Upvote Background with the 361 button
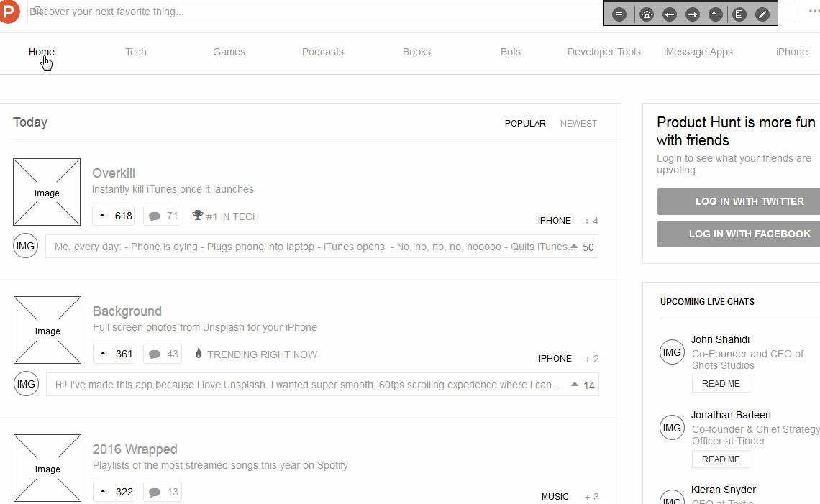Image resolution: width=820 pixels, height=504 pixels. click(114, 354)
